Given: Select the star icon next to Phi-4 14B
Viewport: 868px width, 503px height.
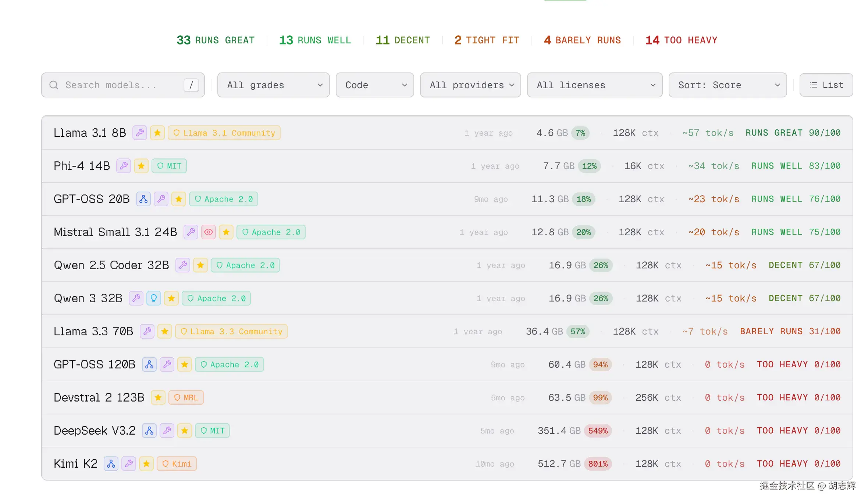Looking at the screenshot, I should 141,166.
